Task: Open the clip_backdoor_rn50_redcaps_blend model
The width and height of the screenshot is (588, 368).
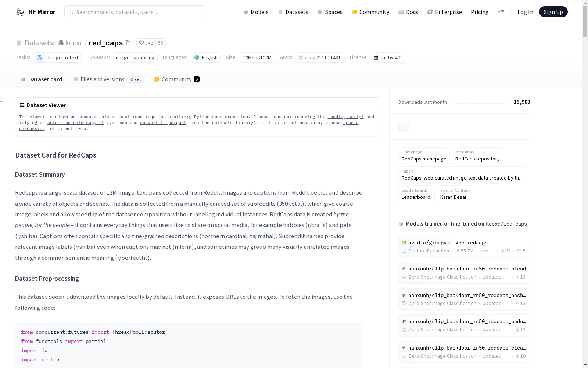Action: pos(464,273)
